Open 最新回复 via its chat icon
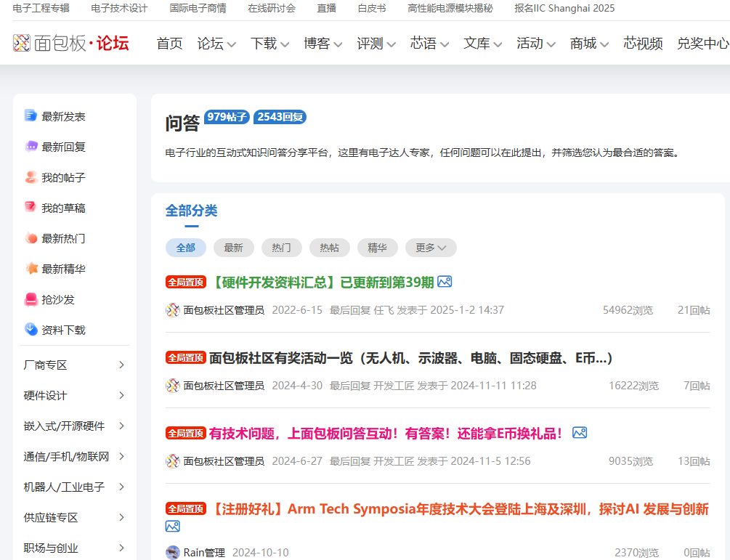730x560 pixels. (31, 147)
